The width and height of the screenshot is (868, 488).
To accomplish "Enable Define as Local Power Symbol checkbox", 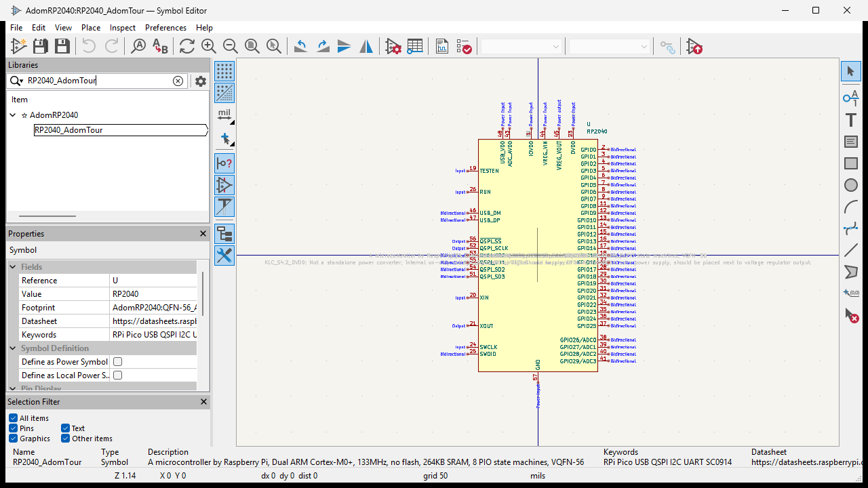I will coord(117,375).
